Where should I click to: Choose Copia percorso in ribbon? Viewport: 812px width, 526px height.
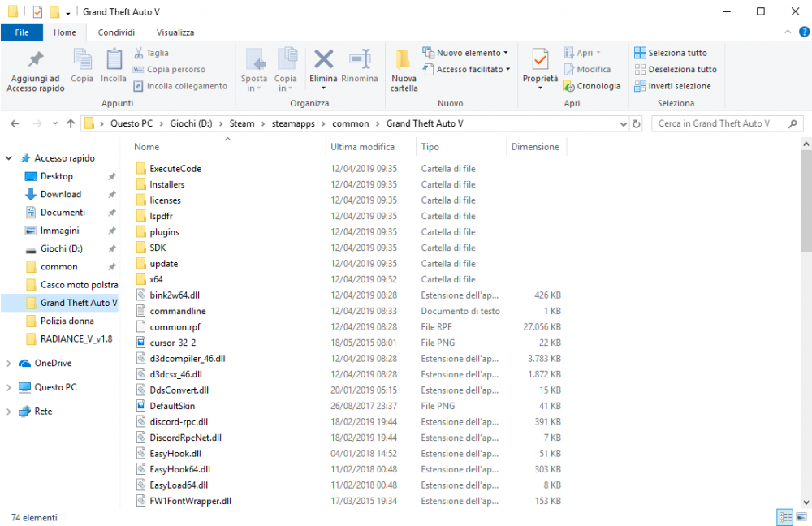(170, 69)
